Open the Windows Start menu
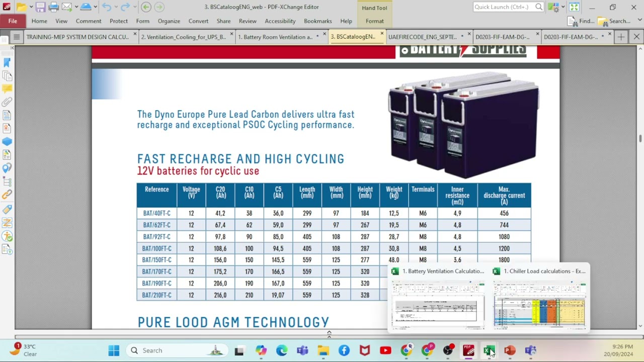The width and height of the screenshot is (644, 362). (x=114, y=350)
